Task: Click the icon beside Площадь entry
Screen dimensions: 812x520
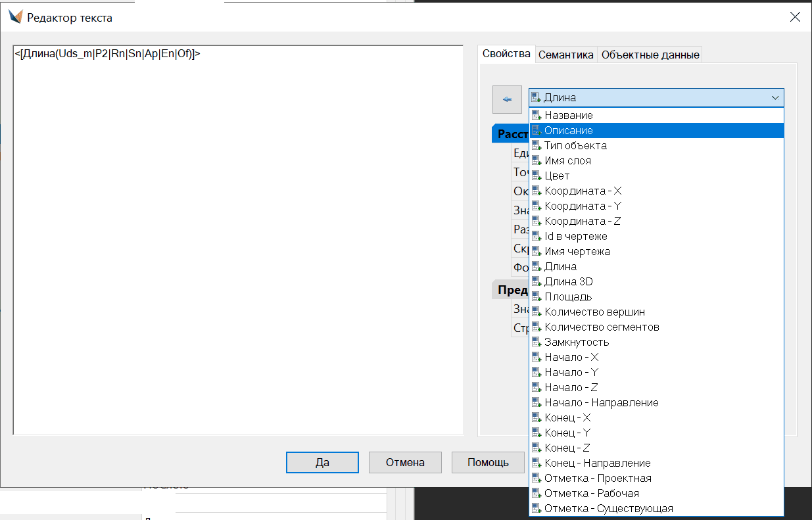Action: [537, 296]
